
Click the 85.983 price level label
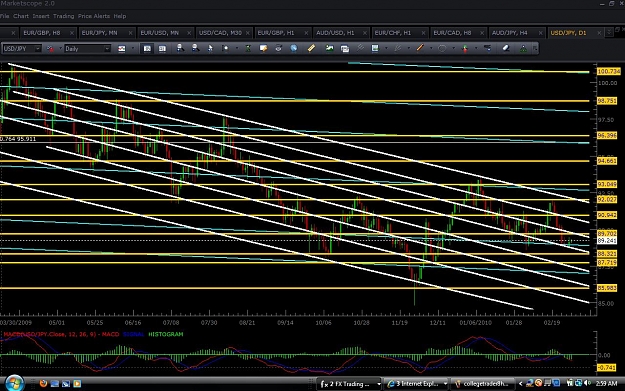pos(607,288)
